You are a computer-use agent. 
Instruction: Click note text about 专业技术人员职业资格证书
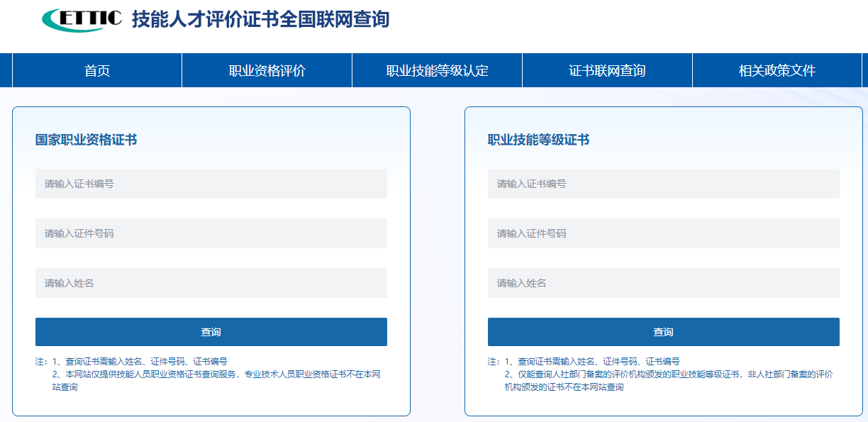pyautogui.click(x=216, y=381)
